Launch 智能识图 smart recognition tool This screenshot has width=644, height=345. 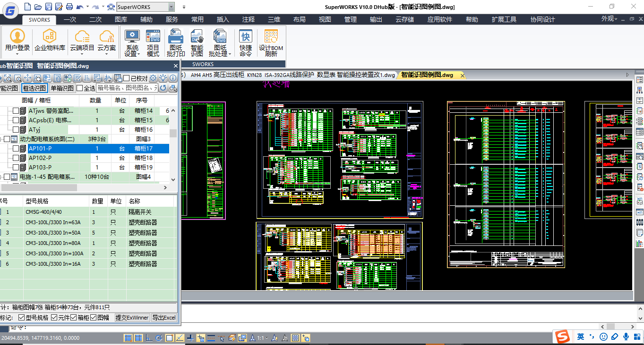coord(197,43)
